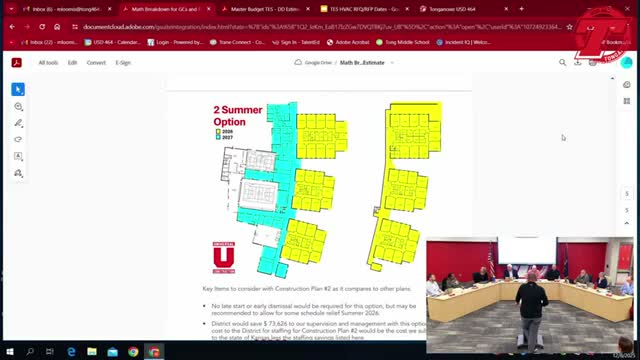The width and height of the screenshot is (640, 360).
Task: Open the Adobe Acrobat bookmark
Action: tap(348, 42)
